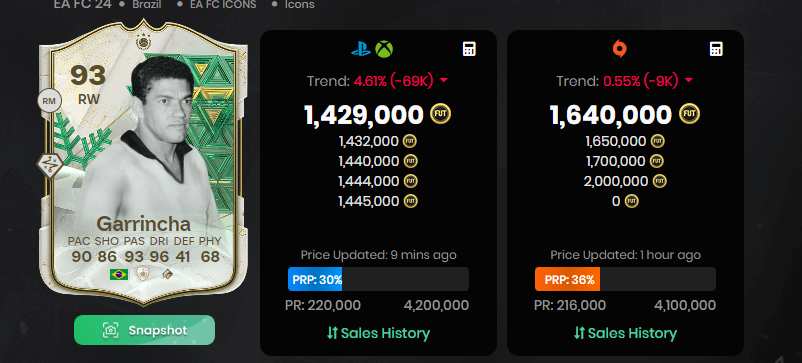Click the Origin PC platform icon
Screen dimensions: 802x363
click(x=620, y=49)
